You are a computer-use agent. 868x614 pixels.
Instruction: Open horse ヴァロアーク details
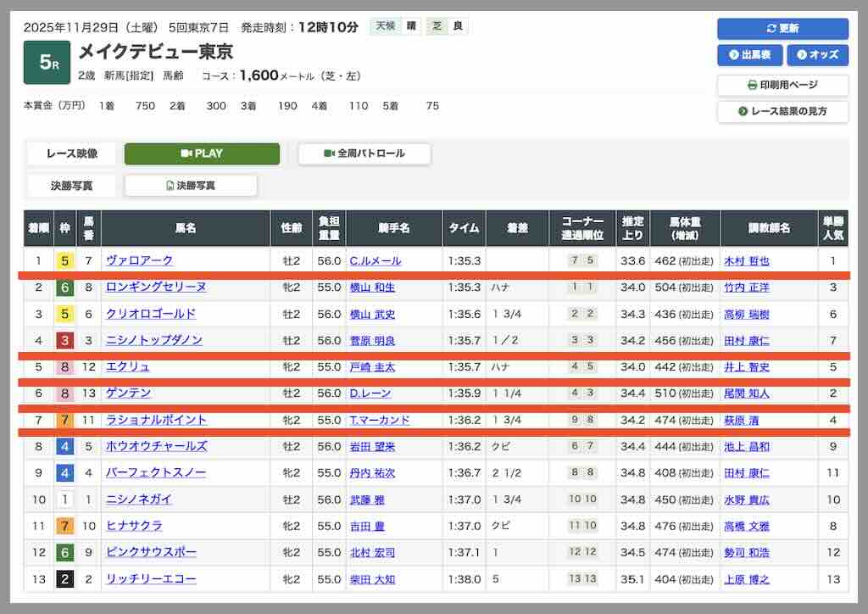click(x=139, y=260)
